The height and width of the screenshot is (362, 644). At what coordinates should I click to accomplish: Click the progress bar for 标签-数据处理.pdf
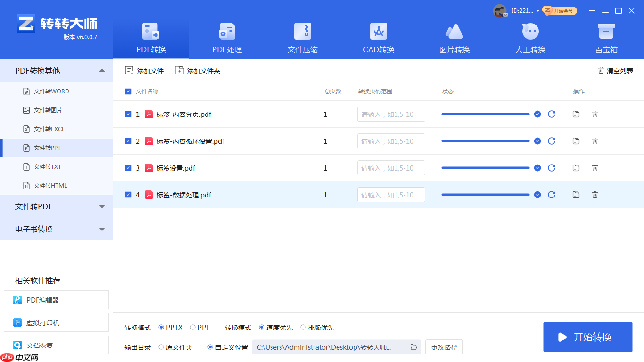(486, 195)
